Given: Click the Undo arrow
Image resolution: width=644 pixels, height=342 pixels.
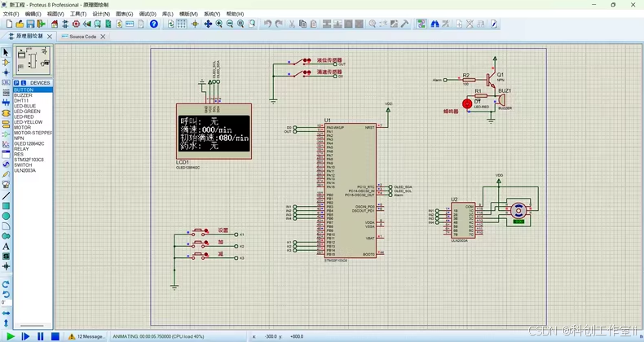Looking at the screenshot, I should click(267, 24).
